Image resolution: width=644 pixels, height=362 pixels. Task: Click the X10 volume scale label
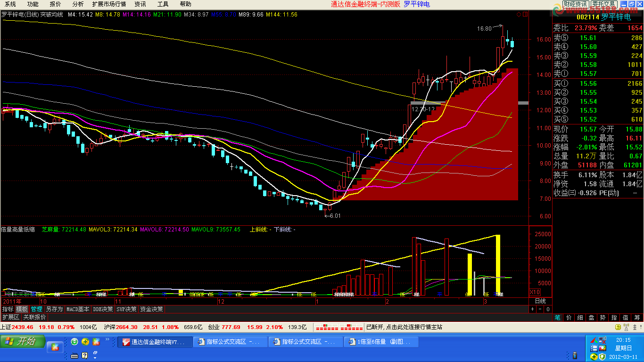[x=535, y=292]
